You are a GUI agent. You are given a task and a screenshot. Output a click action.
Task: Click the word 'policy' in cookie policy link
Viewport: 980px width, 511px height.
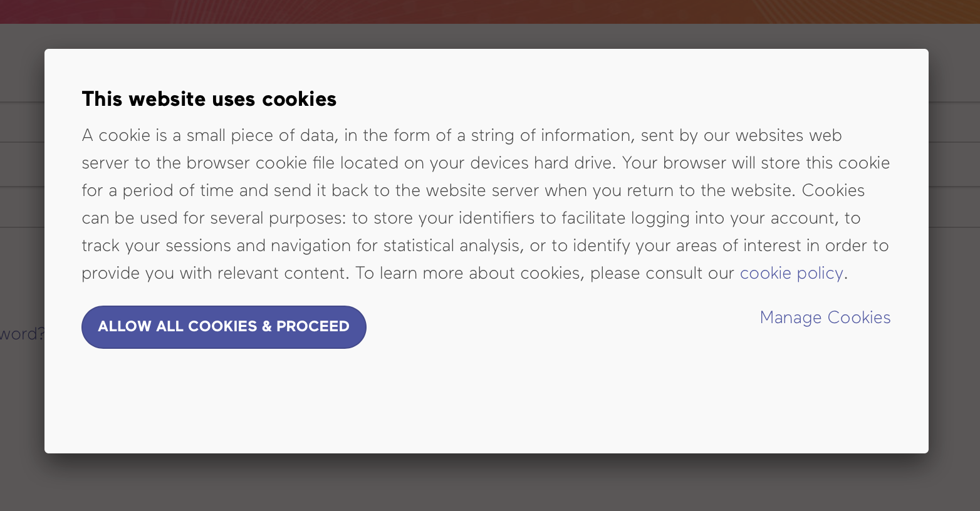click(820, 273)
